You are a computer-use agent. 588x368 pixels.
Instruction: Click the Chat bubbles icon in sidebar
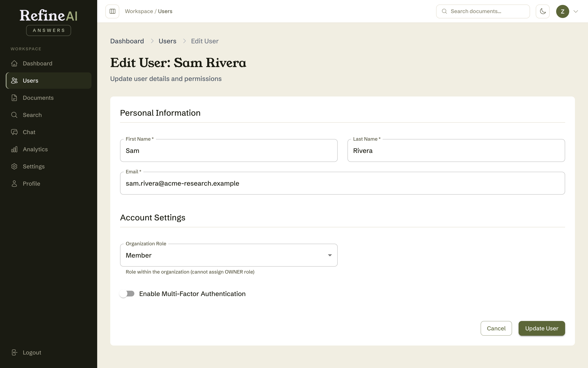pyautogui.click(x=14, y=132)
